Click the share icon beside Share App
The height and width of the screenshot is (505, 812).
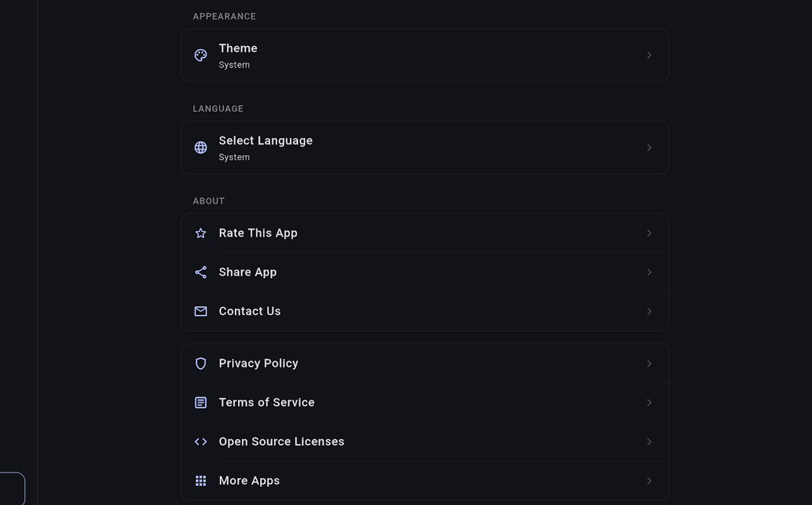pos(201,273)
